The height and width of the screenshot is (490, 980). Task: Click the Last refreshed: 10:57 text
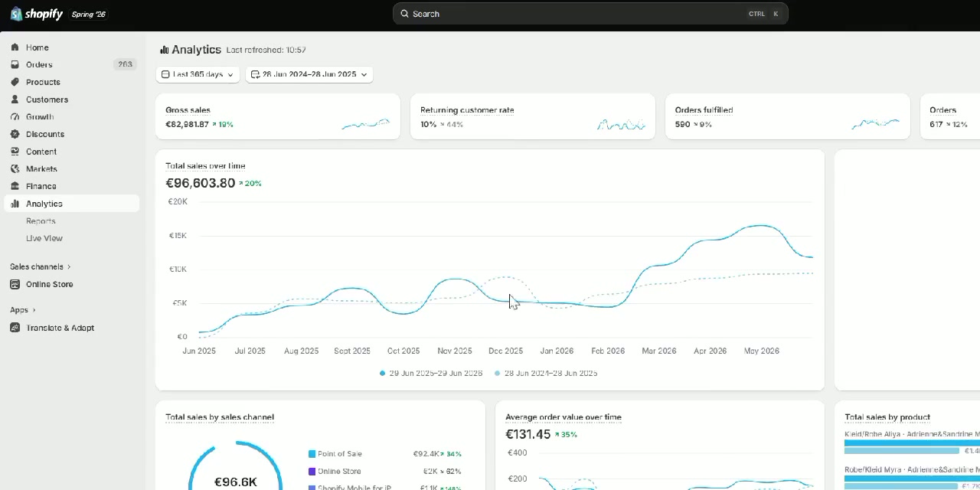click(x=266, y=50)
